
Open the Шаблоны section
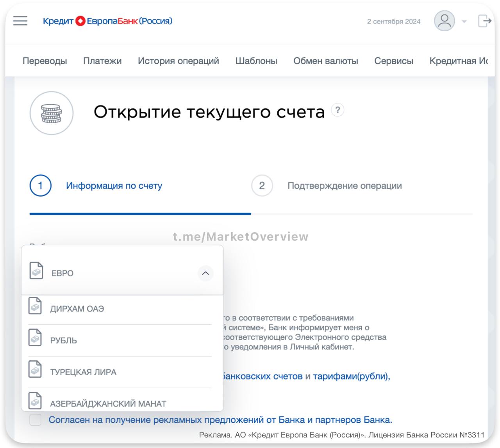tap(256, 61)
